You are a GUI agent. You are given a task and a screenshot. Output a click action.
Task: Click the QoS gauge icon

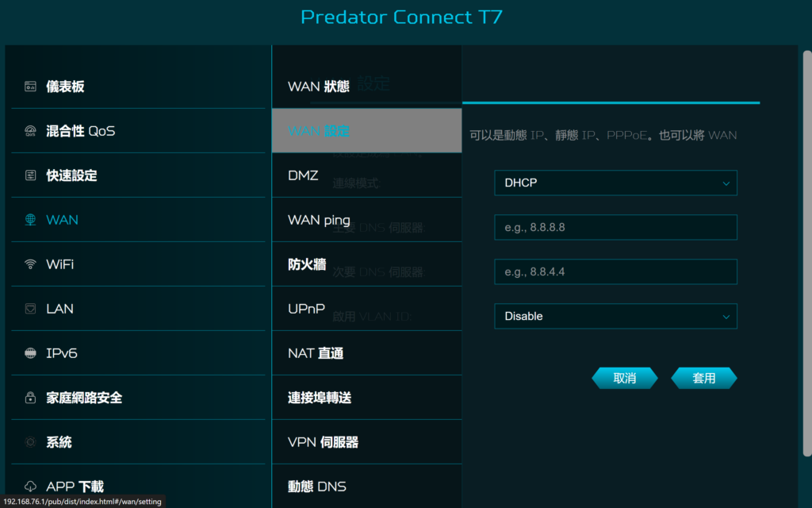click(x=31, y=131)
